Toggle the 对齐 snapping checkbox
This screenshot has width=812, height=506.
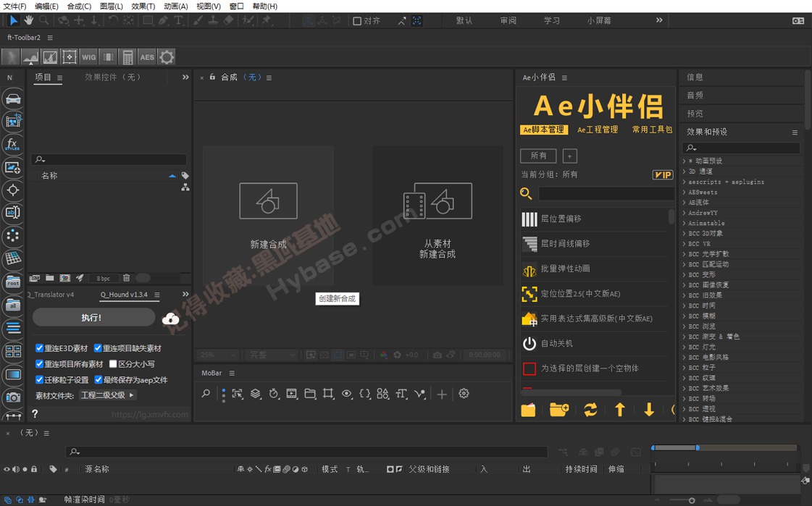pyautogui.click(x=357, y=21)
